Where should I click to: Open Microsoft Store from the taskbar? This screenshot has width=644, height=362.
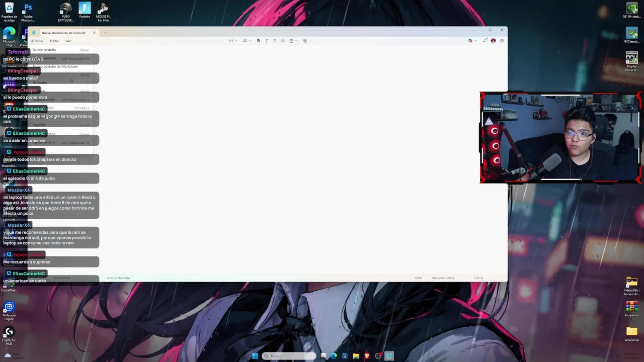pos(345,356)
